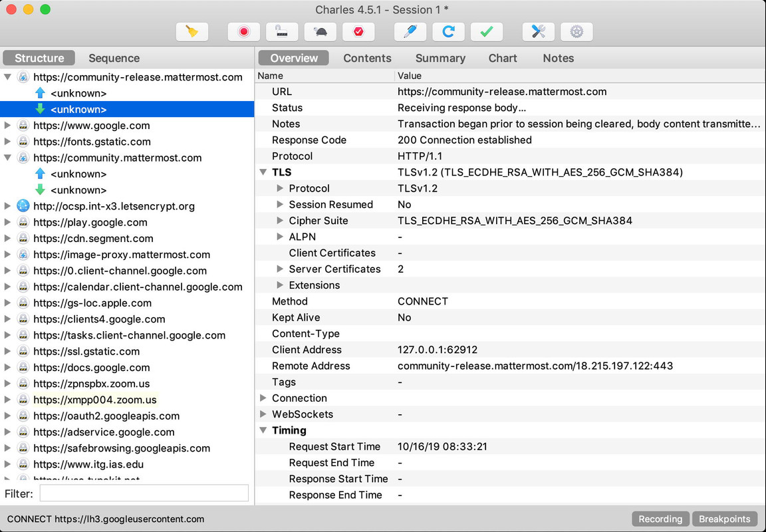Open the Chart tab

502,58
